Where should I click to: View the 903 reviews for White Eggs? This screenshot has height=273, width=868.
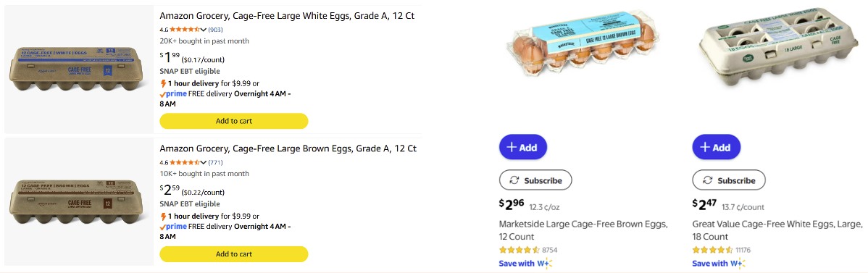click(215, 30)
